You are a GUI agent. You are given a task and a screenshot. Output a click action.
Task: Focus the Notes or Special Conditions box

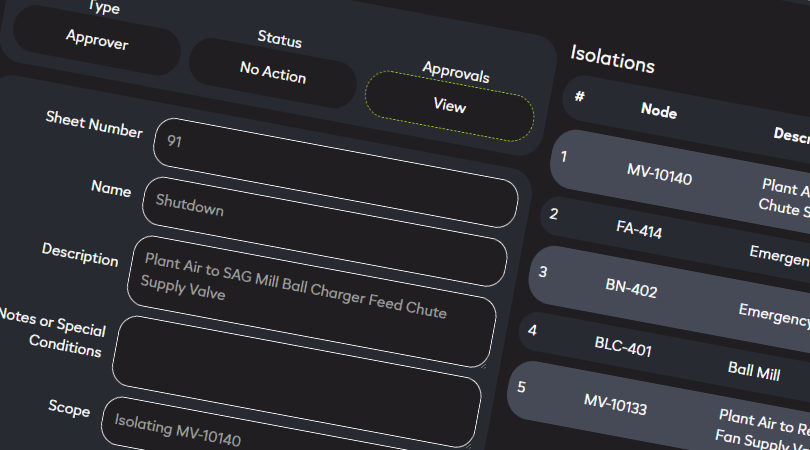coord(297,381)
